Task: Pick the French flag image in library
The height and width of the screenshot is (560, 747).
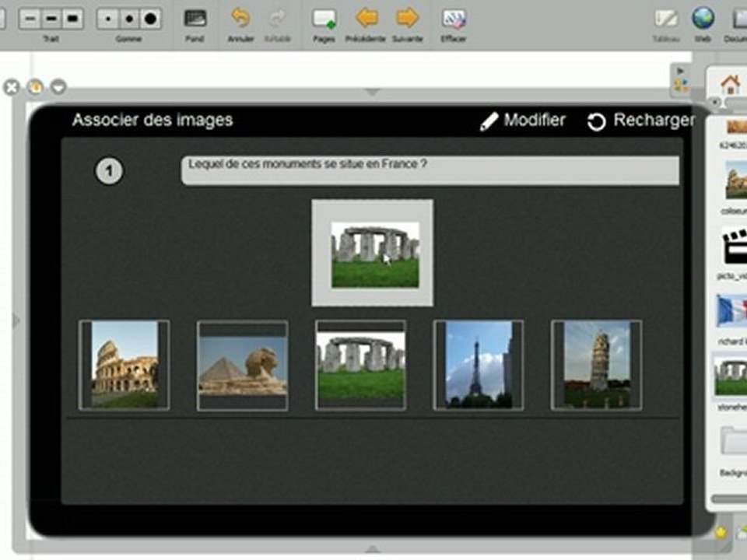Action: click(x=732, y=311)
